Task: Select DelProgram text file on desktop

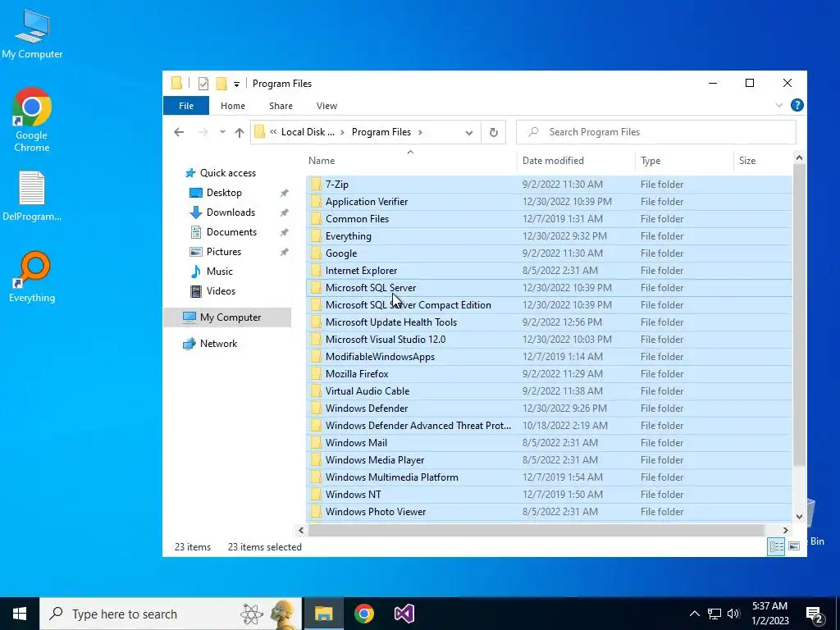Action: point(32,196)
